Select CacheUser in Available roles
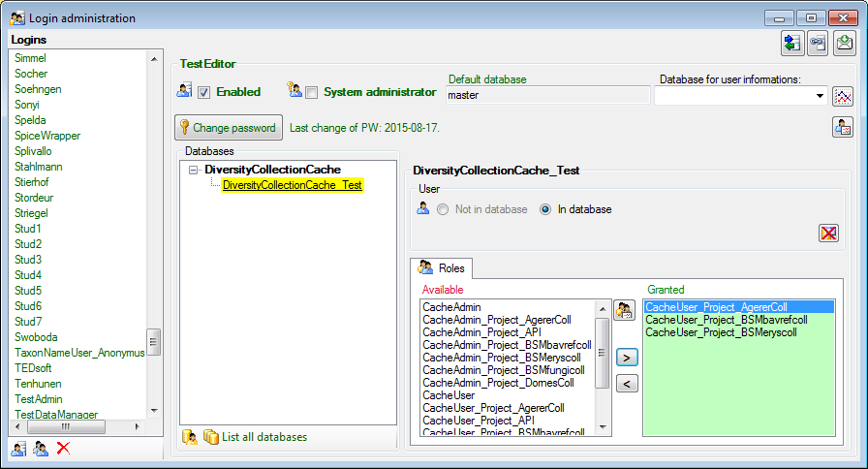The image size is (868, 469). coord(449,395)
